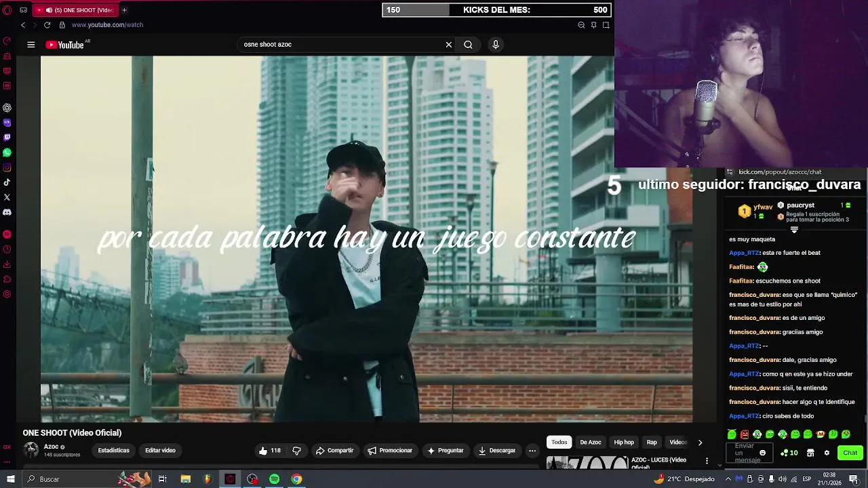Open the sidebar history clock icon
Image resolution: width=868 pixels, height=488 pixels.
coord(7,249)
